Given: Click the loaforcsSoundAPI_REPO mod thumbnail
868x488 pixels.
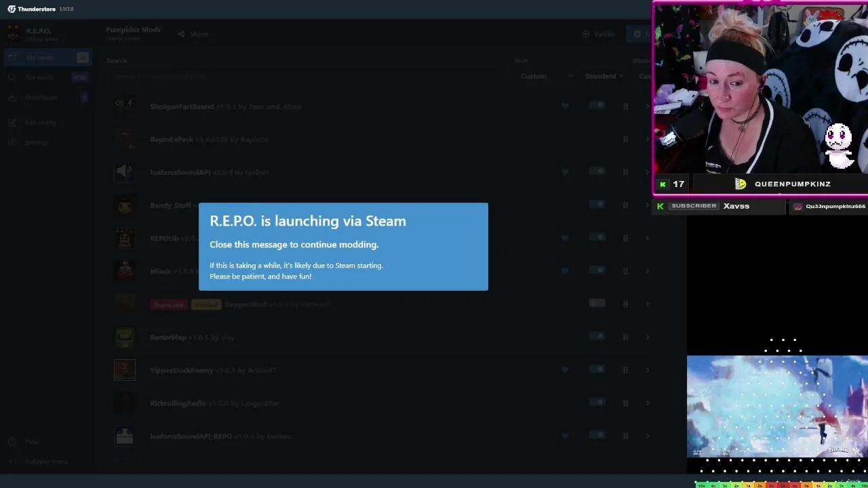Looking at the screenshot, I should click(125, 436).
